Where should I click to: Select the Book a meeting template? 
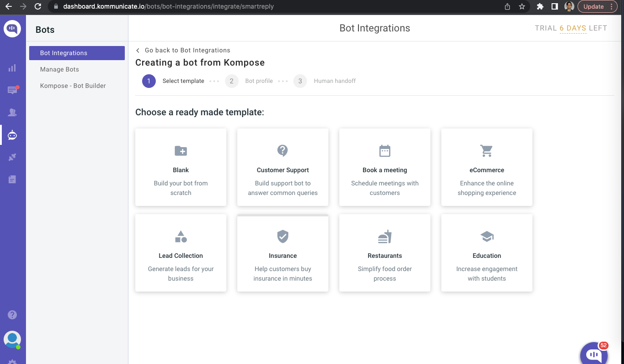pos(385,167)
